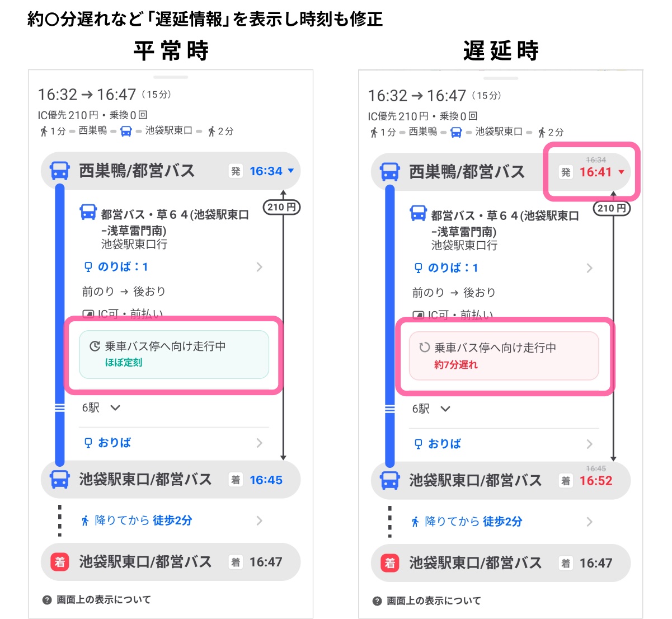
Task: Click the bus route icon for 草６４
Action: point(88,212)
